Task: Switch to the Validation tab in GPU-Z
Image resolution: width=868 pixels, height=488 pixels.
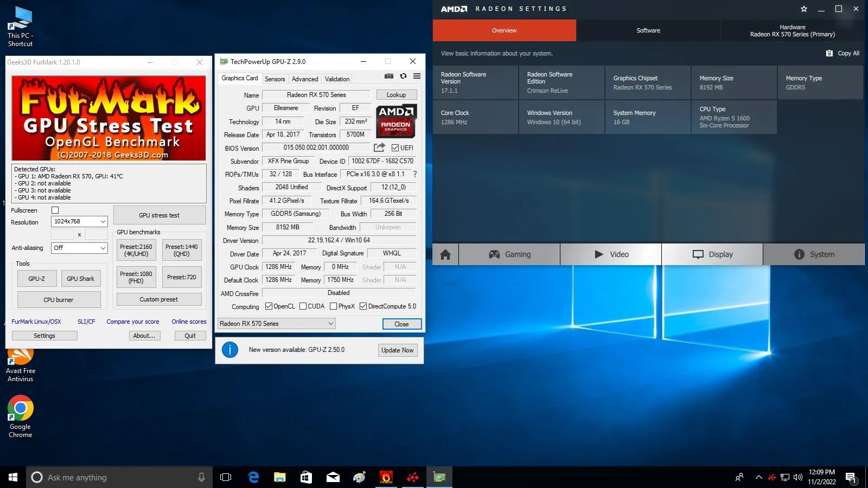Action: [337, 79]
